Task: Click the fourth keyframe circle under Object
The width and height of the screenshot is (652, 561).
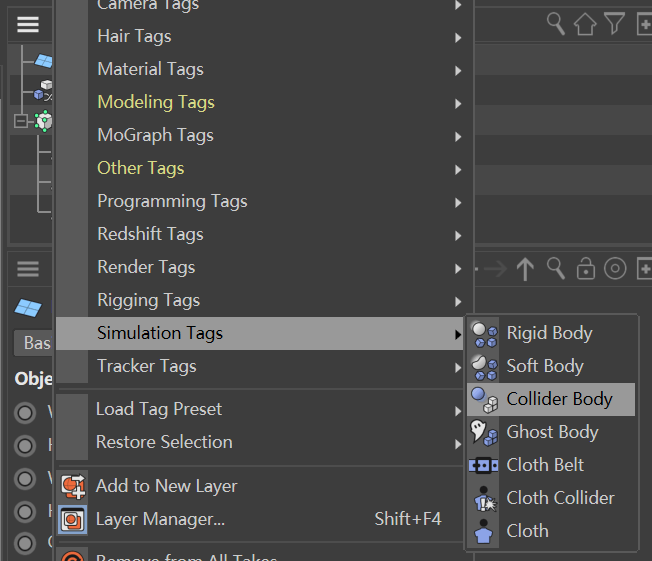Action: [25, 512]
